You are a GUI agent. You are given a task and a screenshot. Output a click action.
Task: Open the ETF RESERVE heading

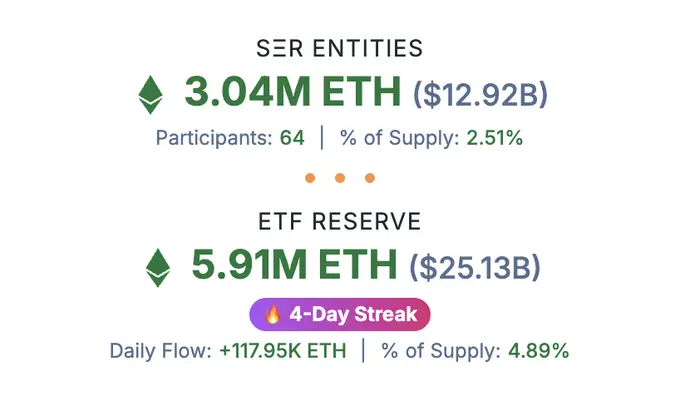pyautogui.click(x=340, y=221)
